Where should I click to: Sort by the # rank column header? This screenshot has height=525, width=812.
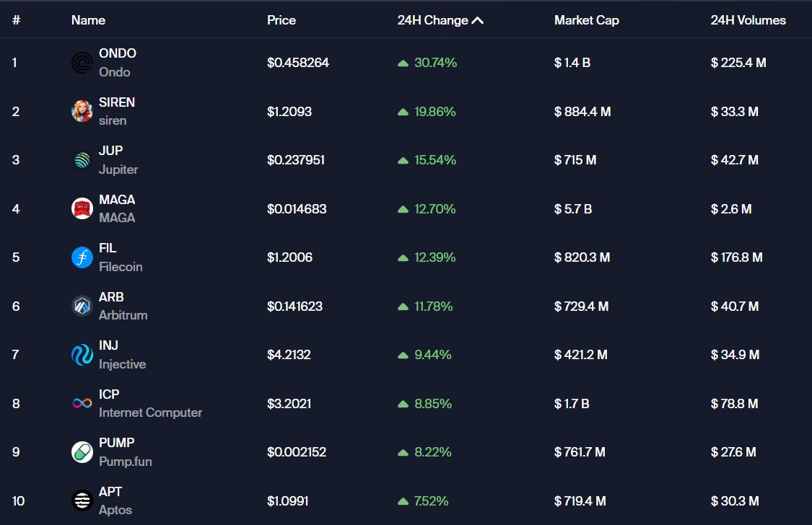(16, 20)
